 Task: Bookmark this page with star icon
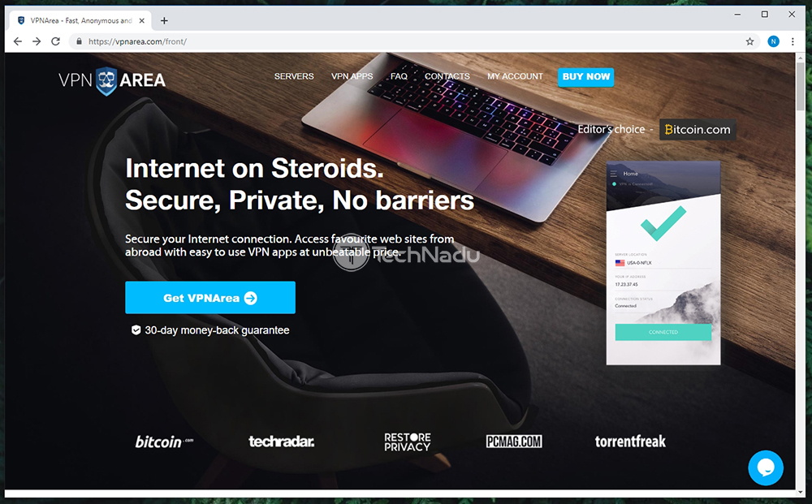(x=749, y=41)
